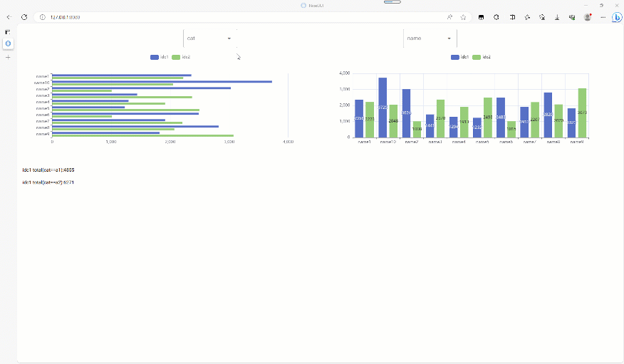Viewport: 624px width, 364px height.
Task: Click the address bar showing 127.0.0.1
Action: [x=214, y=17]
